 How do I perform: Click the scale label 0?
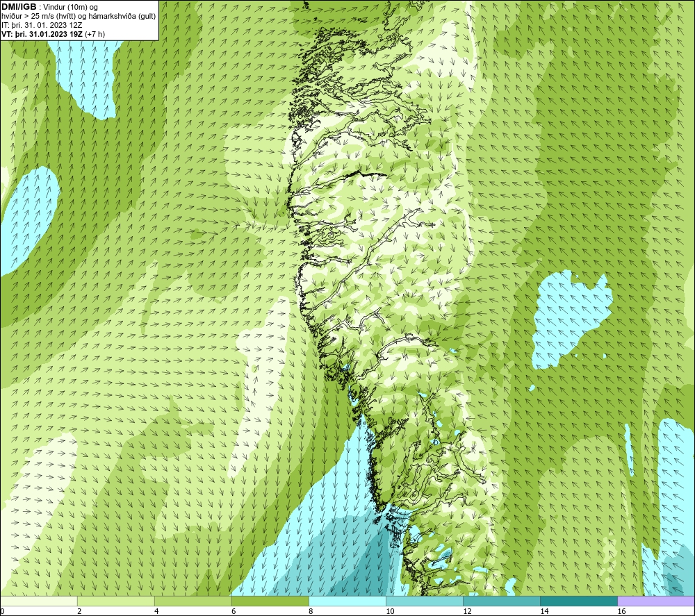coord(2,612)
